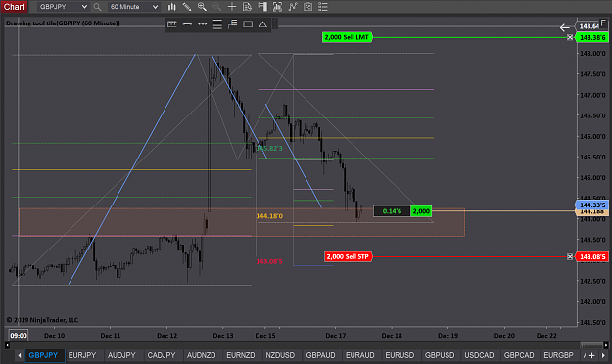Click the 148.38'6 limit price marker
This screenshot has height=364, width=612.
tap(592, 37)
